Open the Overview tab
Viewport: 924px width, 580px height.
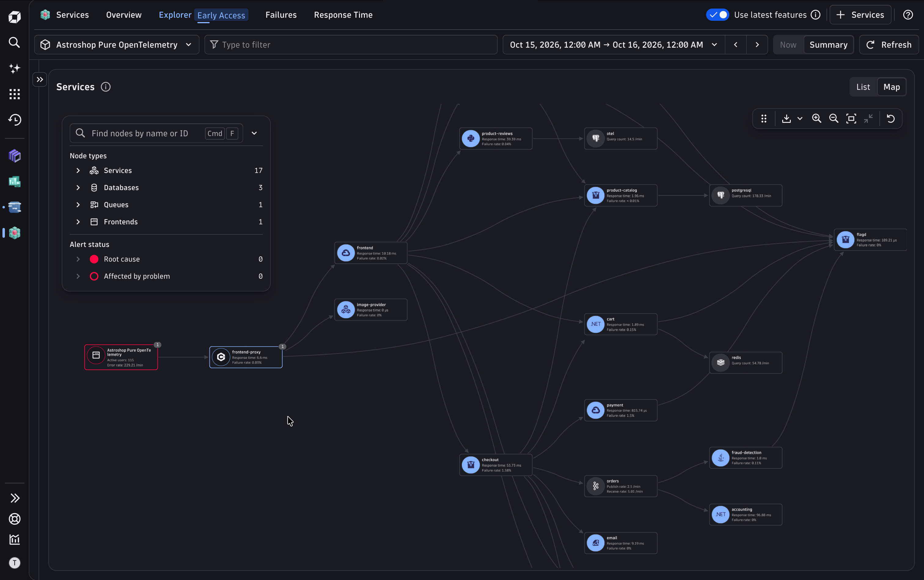click(123, 15)
